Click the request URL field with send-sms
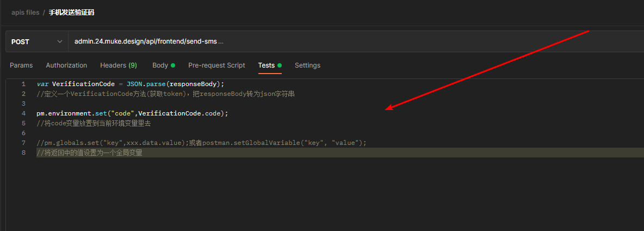 356,41
